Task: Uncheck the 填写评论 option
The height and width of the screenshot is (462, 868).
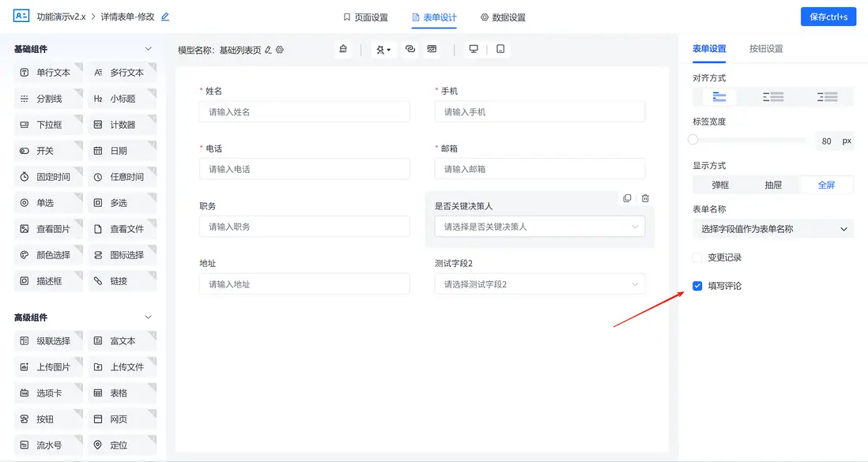Action: point(696,287)
